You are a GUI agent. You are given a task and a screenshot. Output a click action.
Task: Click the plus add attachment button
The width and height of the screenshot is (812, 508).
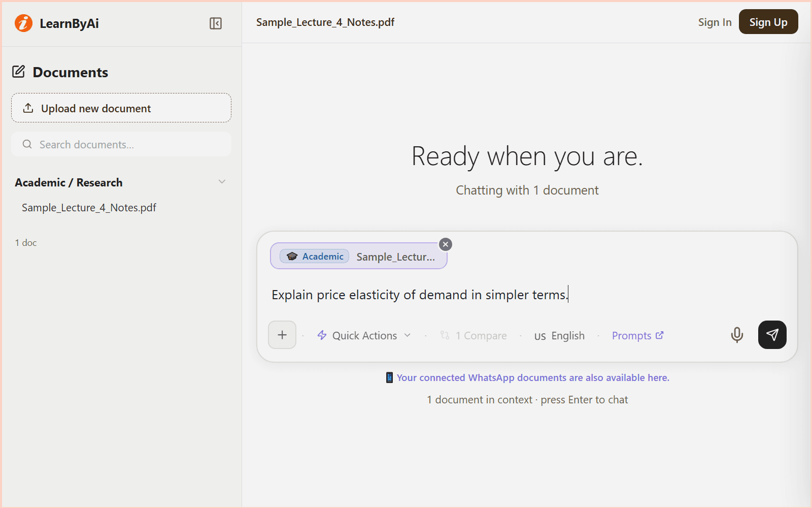[282, 335]
